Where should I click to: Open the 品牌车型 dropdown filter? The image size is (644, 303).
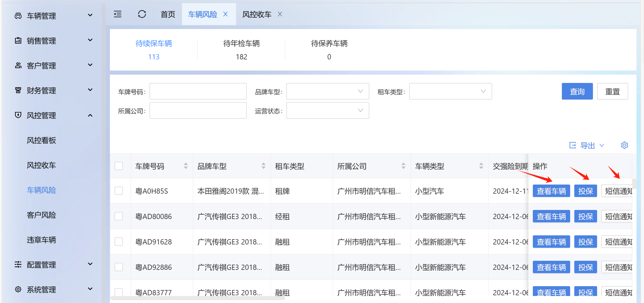pyautogui.click(x=328, y=91)
